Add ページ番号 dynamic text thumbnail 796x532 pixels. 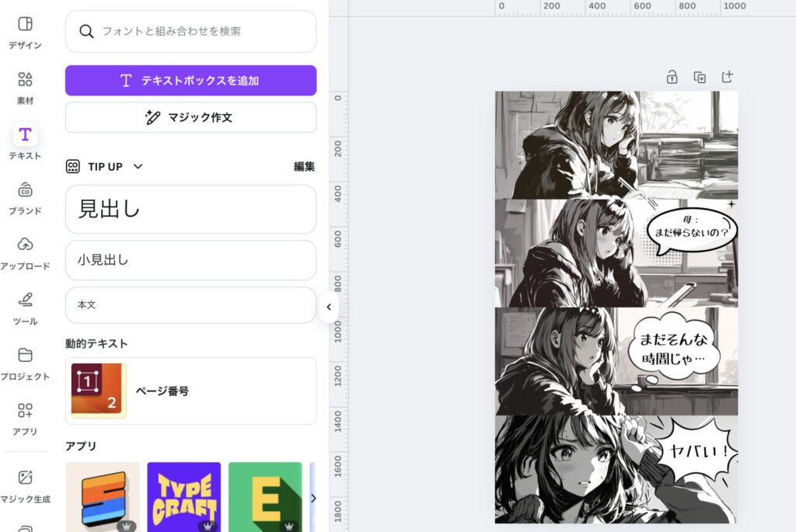point(98,391)
